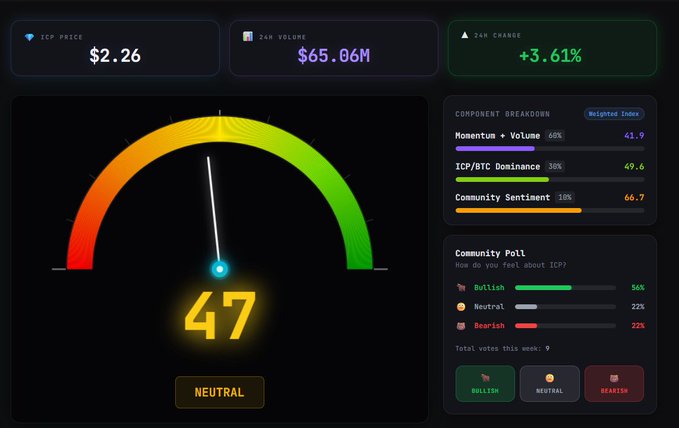Click the bull icon in the Bullish poll row

pyautogui.click(x=461, y=287)
